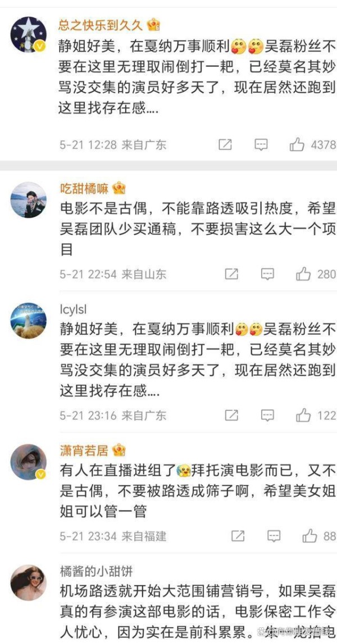Open 橘酱的小甜饼's avatar
This screenshot has width=337, height=644.
pos(28,583)
